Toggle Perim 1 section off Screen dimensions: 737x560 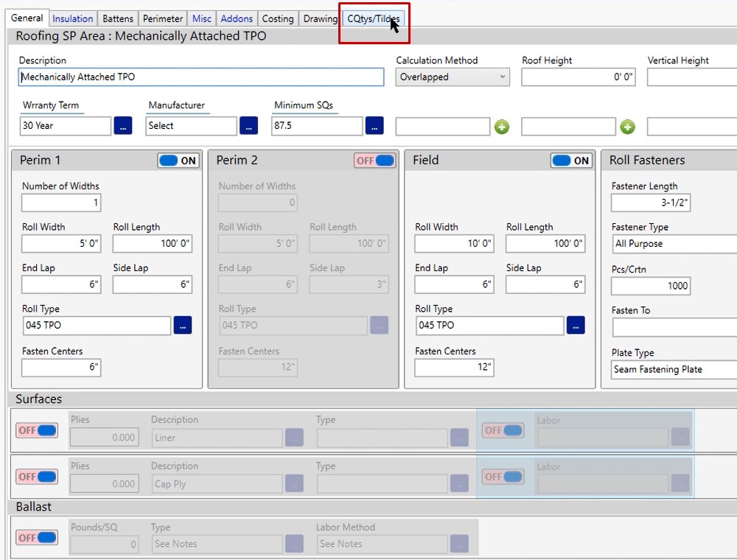178,161
